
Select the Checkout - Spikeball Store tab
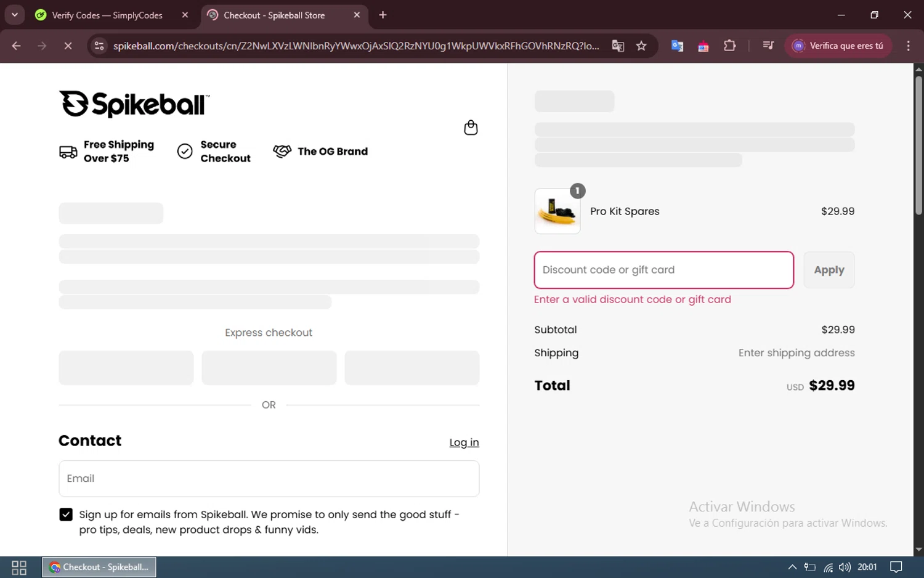click(274, 15)
